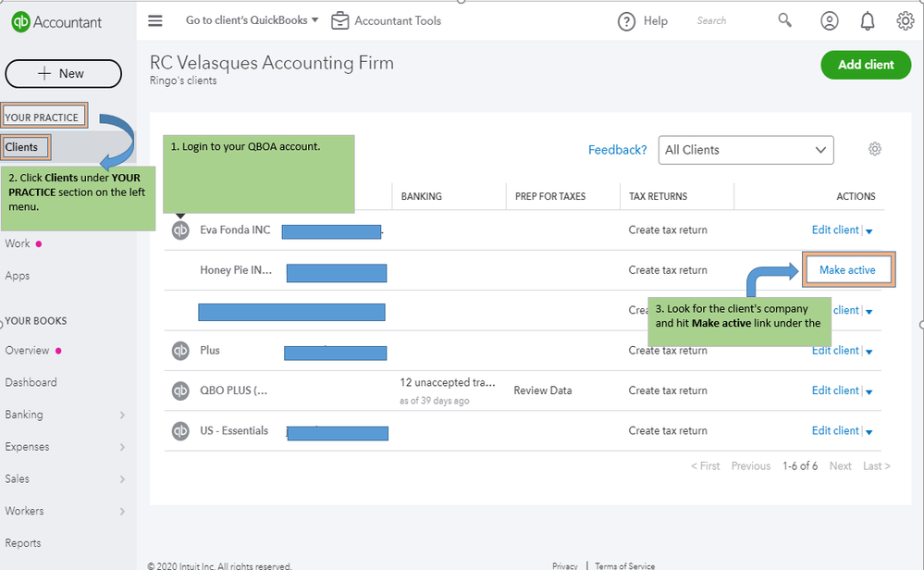Expand the Banking sidebar submenu
The width and height of the screenshot is (924, 570).
tap(122, 415)
